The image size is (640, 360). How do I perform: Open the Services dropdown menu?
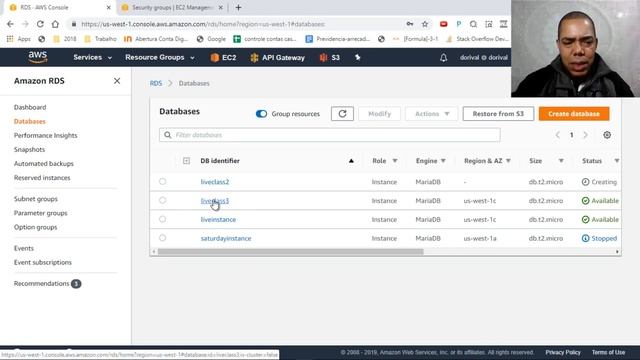pyautogui.click(x=92, y=58)
